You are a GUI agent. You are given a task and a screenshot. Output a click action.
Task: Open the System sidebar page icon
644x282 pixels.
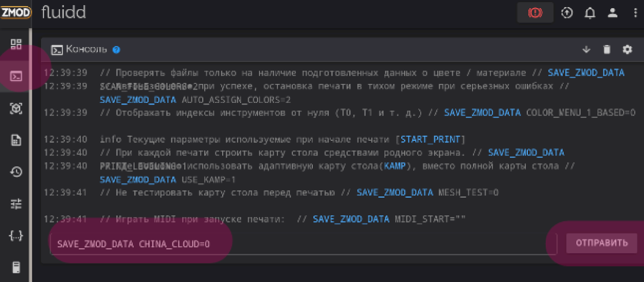click(16, 267)
